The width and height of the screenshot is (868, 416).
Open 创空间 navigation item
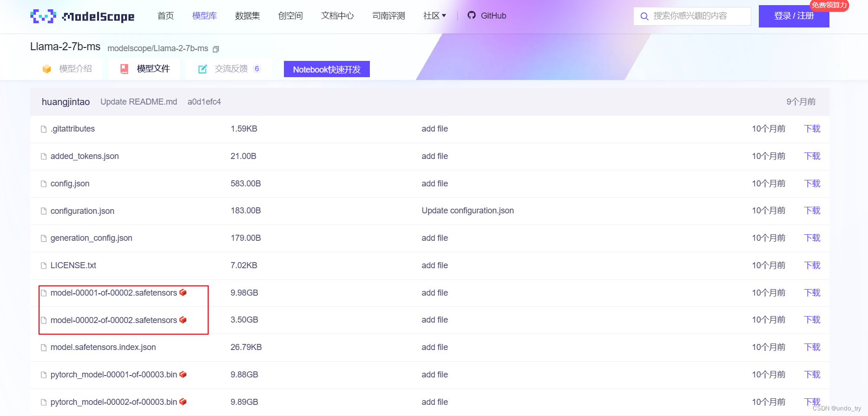click(290, 16)
